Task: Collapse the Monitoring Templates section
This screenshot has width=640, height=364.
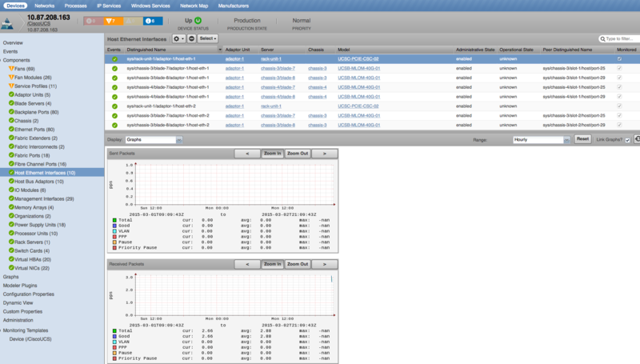Action: [2, 330]
